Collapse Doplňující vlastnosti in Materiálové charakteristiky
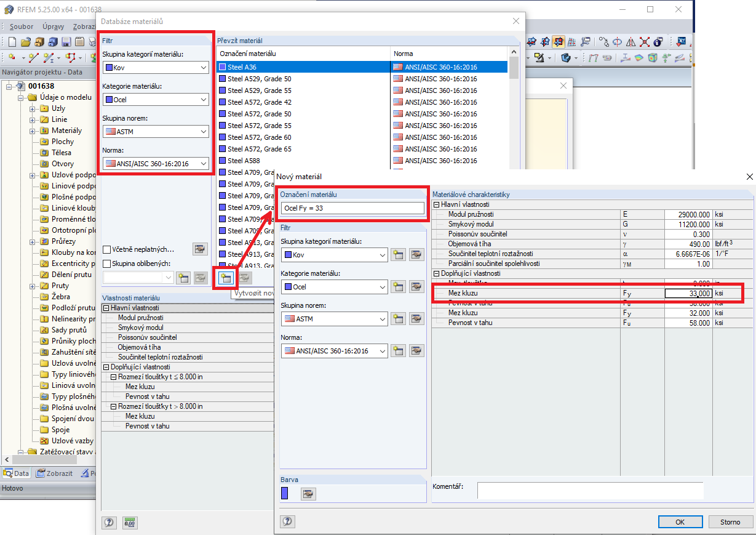 (437, 273)
